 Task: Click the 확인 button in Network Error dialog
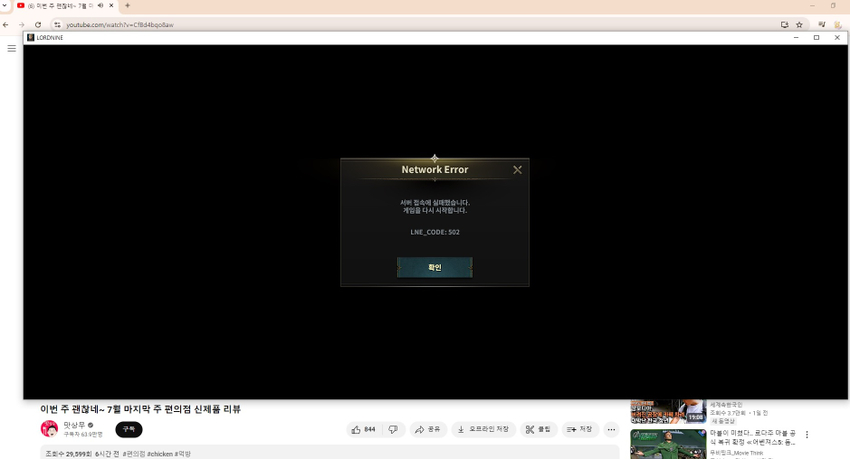(x=434, y=267)
